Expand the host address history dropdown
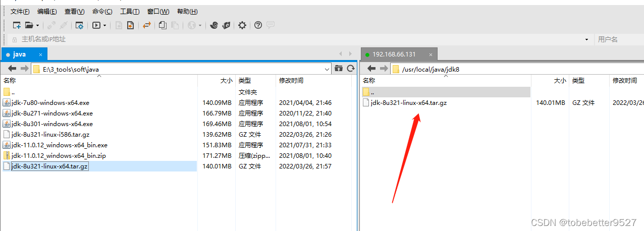The image size is (644, 231). point(586,39)
